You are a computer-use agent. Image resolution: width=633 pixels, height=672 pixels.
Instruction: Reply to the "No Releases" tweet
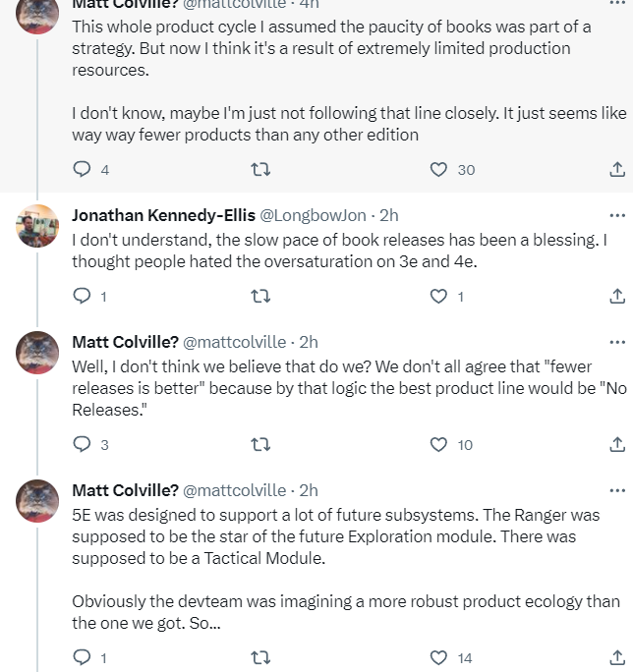(x=83, y=444)
